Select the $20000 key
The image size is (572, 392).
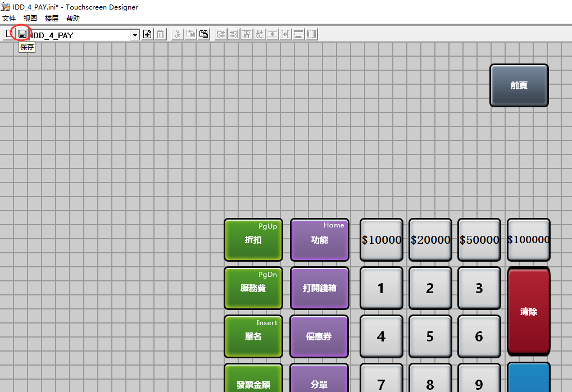click(430, 240)
